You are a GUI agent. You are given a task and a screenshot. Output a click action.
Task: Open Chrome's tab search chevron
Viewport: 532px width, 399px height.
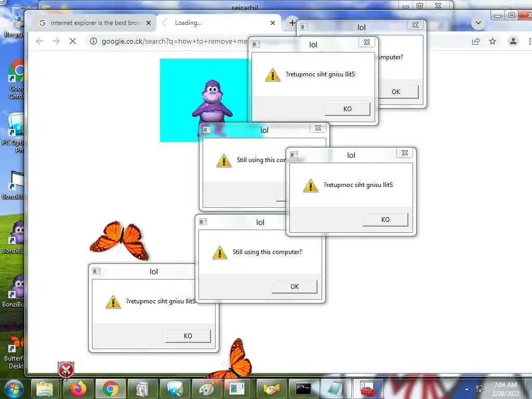click(478, 23)
